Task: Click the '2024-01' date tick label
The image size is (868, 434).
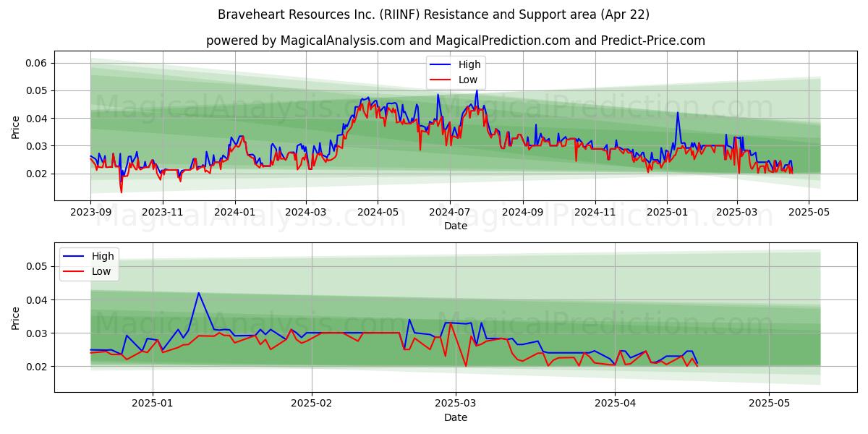Action: pyautogui.click(x=234, y=213)
